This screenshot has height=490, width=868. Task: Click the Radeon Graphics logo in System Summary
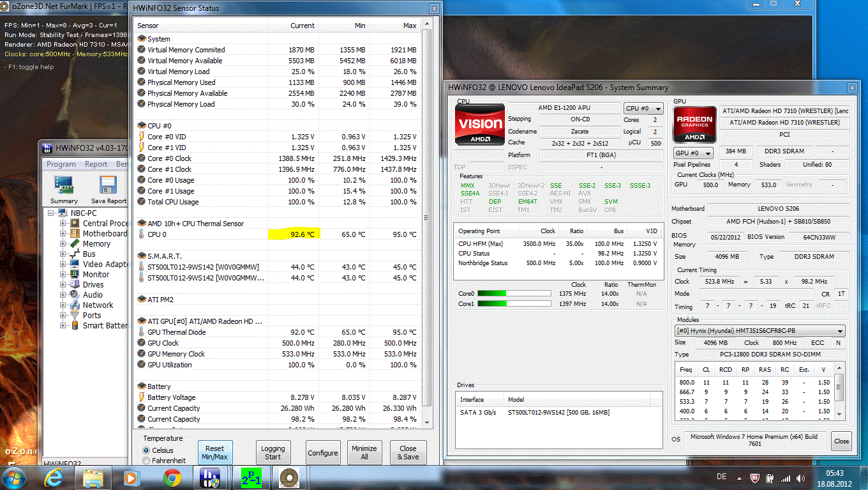(694, 125)
